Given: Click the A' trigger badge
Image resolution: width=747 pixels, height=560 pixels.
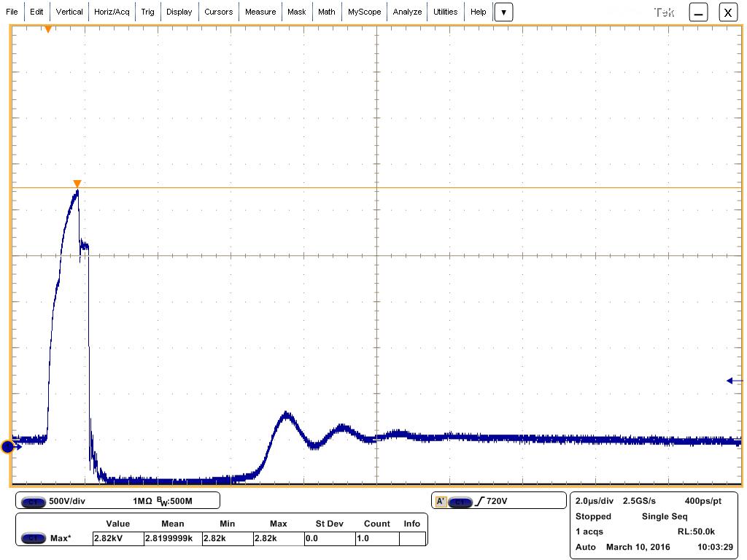Looking at the screenshot, I should [441, 502].
